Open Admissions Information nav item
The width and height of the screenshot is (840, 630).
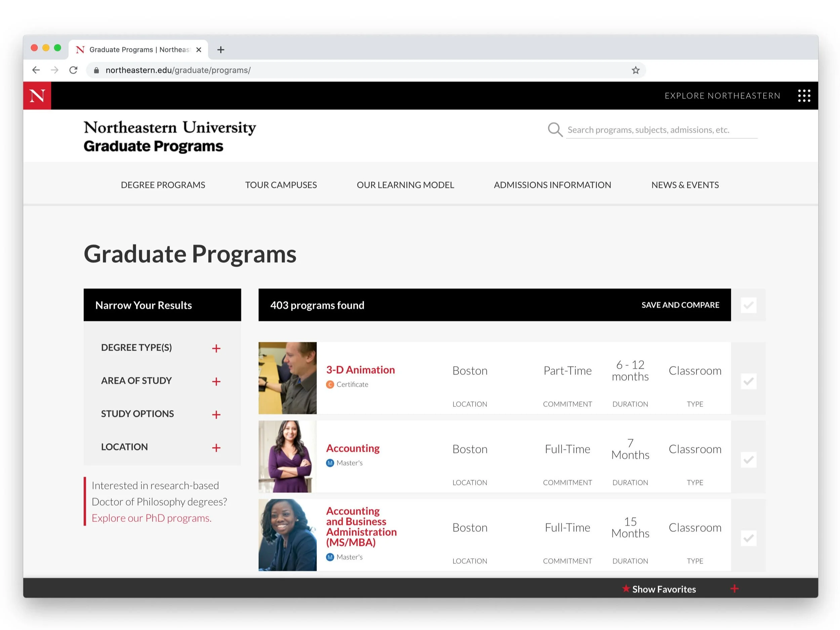point(552,185)
